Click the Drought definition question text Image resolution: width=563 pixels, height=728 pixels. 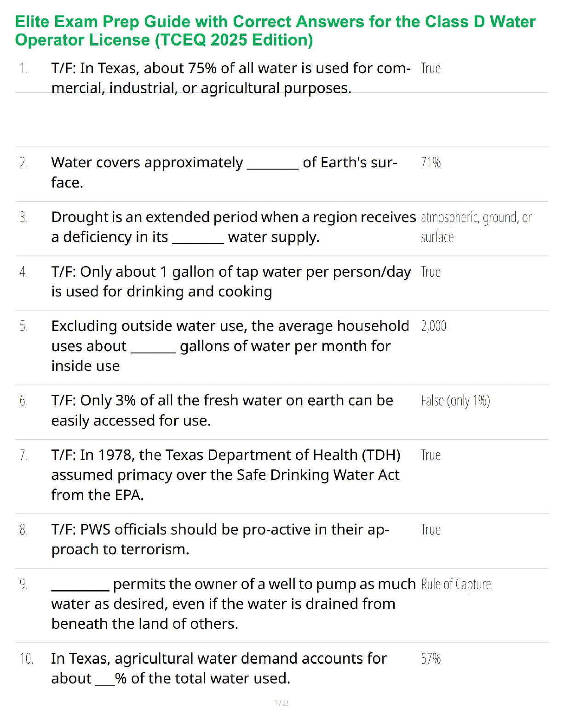pyautogui.click(x=233, y=227)
